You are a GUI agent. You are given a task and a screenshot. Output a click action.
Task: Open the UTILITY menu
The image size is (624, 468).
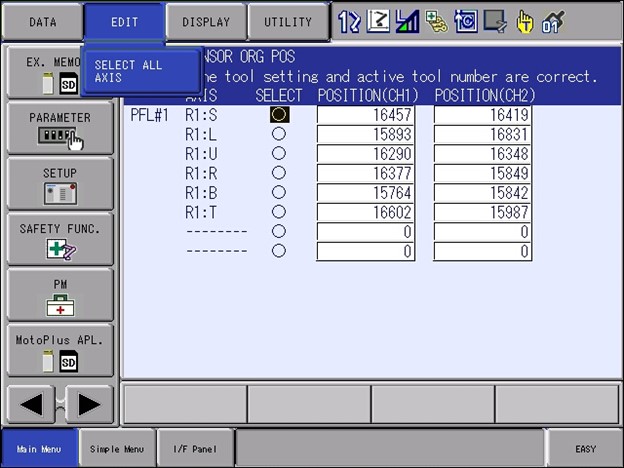[x=288, y=21]
